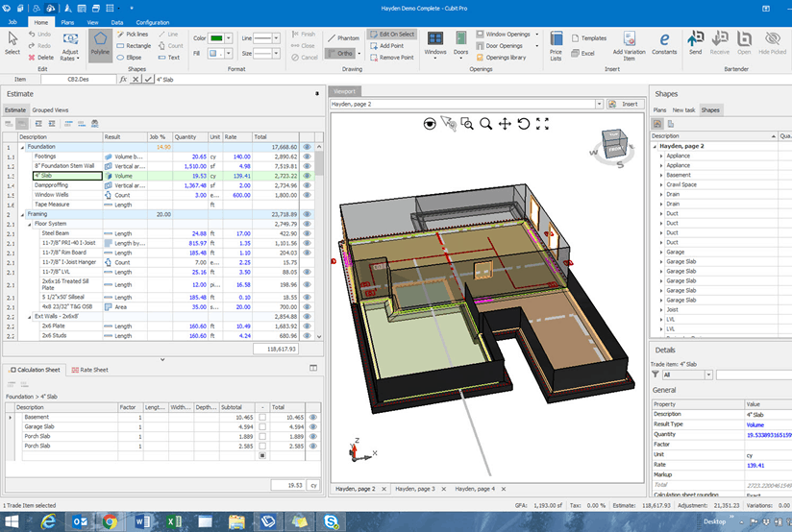This screenshot has height=532, width=792.
Task: Collapse the Foundation group
Action: point(22,147)
